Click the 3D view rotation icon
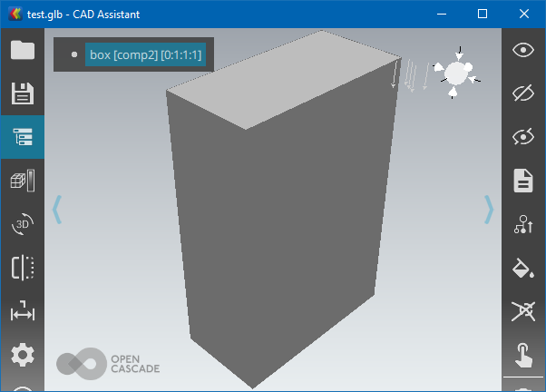The height and width of the screenshot is (392, 546). click(x=22, y=224)
